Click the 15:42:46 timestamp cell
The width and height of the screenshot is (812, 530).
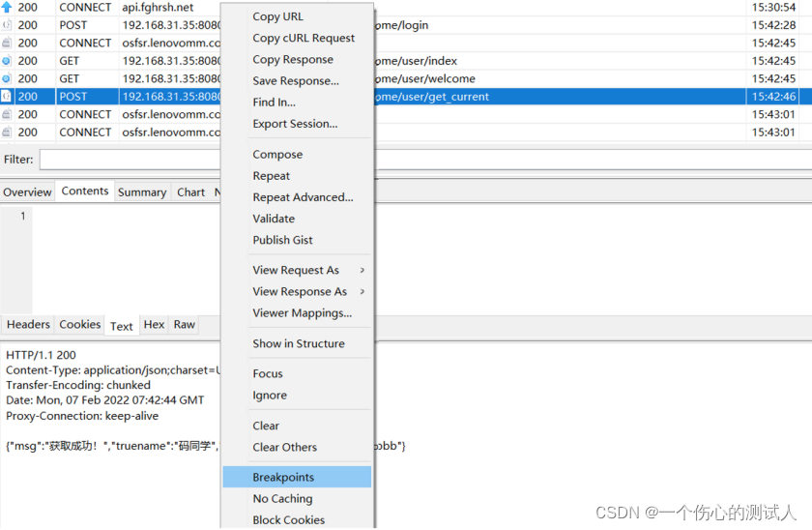(773, 97)
